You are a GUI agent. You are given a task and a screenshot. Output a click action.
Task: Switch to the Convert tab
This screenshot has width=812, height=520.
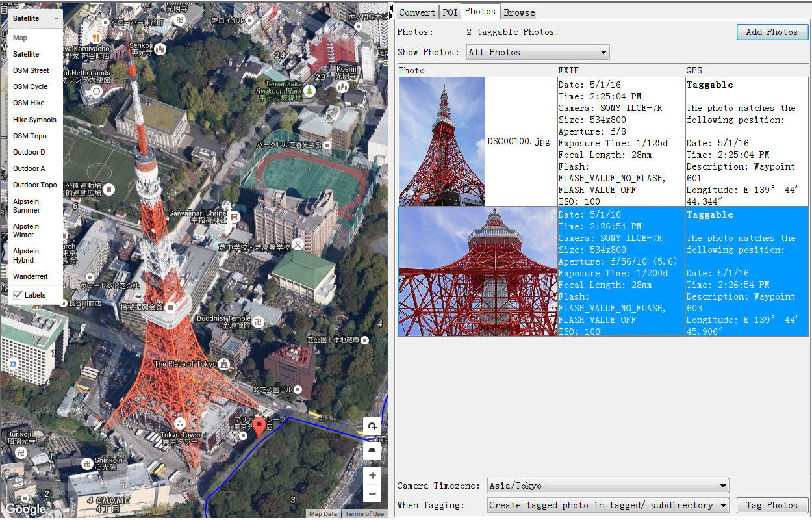click(417, 12)
